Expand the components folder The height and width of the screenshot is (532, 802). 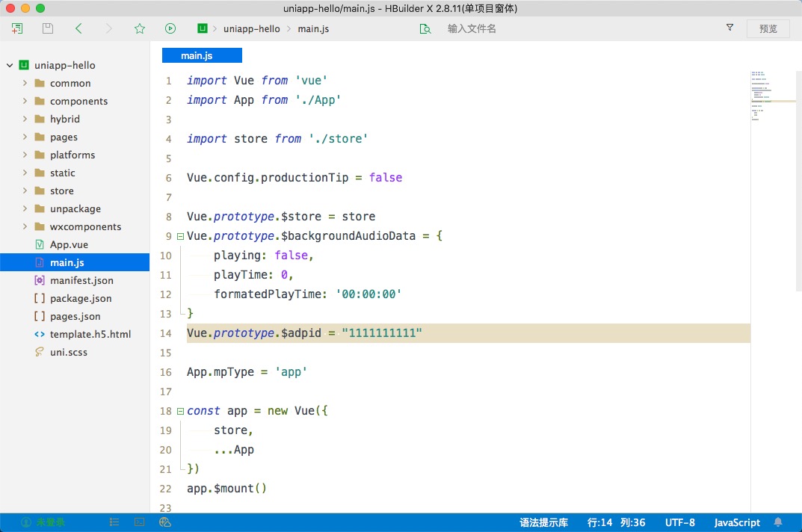25,101
